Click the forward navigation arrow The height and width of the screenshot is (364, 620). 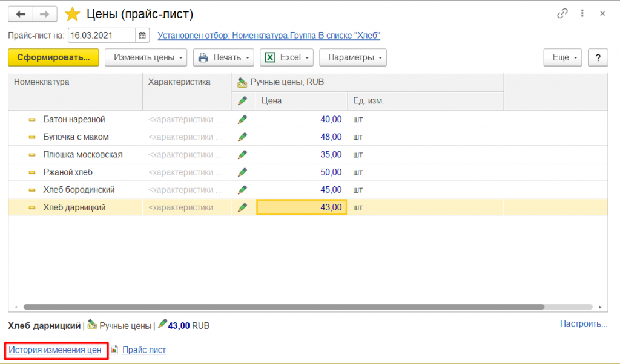click(x=45, y=13)
